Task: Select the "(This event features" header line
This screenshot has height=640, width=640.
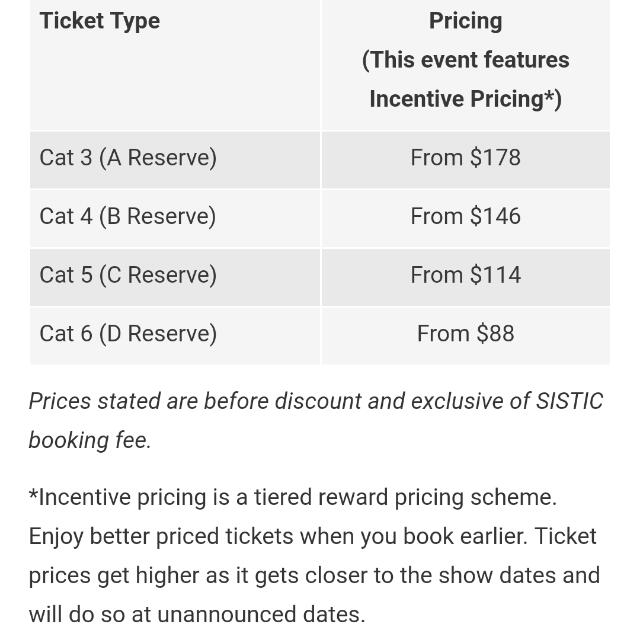Action: (x=465, y=60)
